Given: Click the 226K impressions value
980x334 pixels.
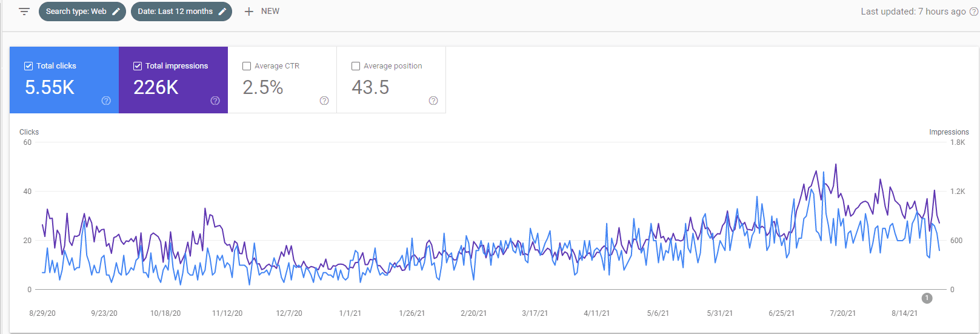Looking at the screenshot, I should tap(156, 87).
